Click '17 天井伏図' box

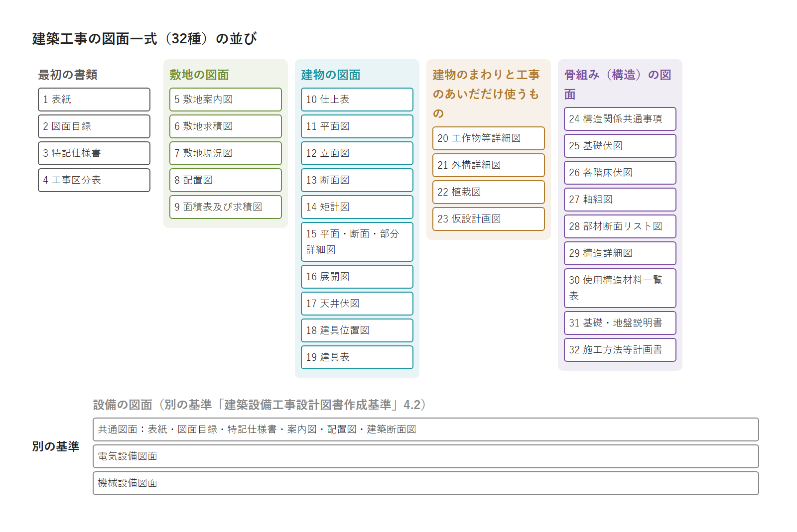coord(357,304)
